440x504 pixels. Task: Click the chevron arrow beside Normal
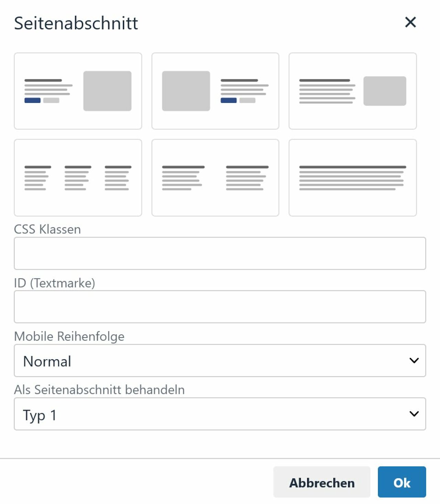click(x=414, y=360)
